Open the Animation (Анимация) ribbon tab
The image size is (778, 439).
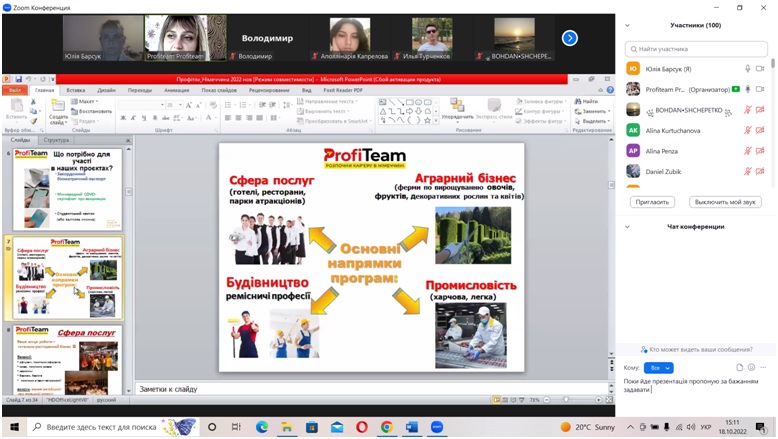click(176, 90)
